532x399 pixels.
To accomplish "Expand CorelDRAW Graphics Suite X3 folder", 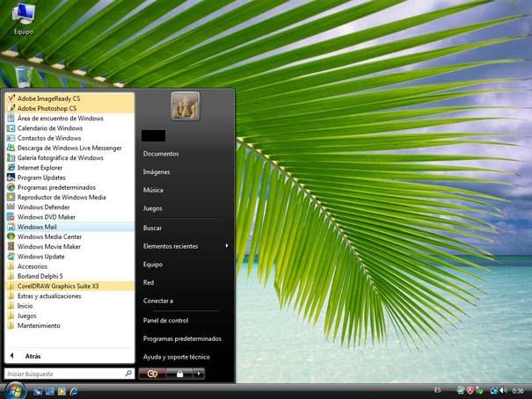I will pyautogui.click(x=69, y=286).
